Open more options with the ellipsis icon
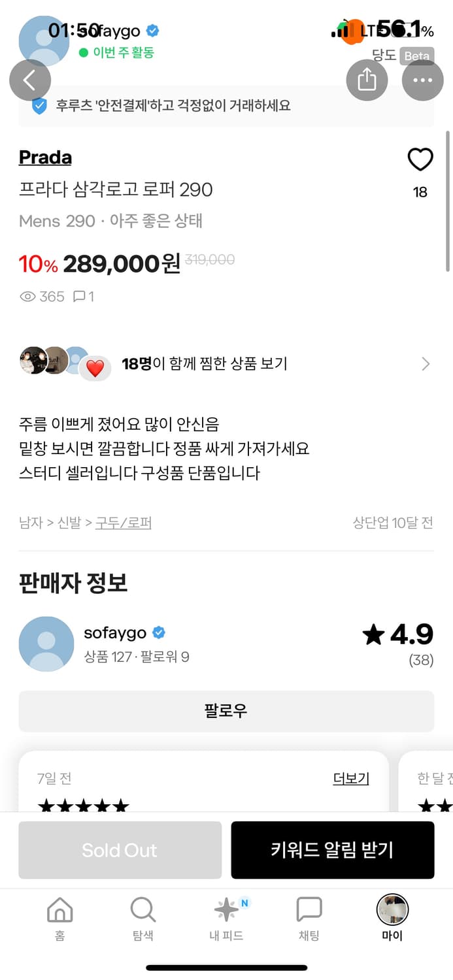 pos(422,80)
